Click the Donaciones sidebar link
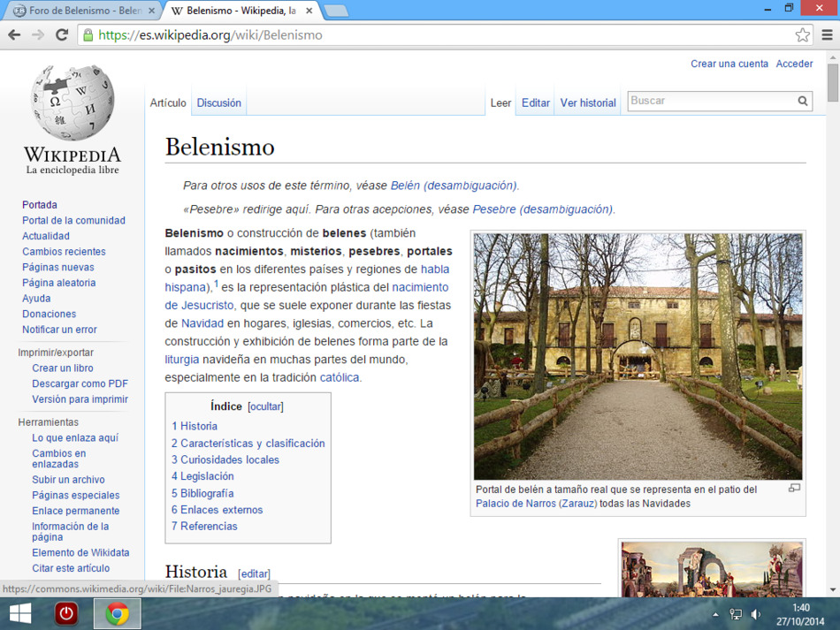Image resolution: width=840 pixels, height=630 pixels. click(x=49, y=314)
